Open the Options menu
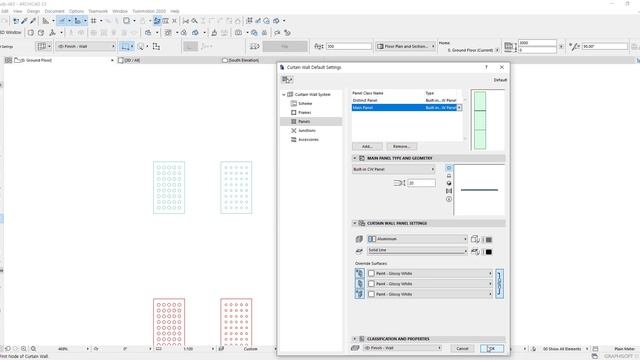 (76, 11)
